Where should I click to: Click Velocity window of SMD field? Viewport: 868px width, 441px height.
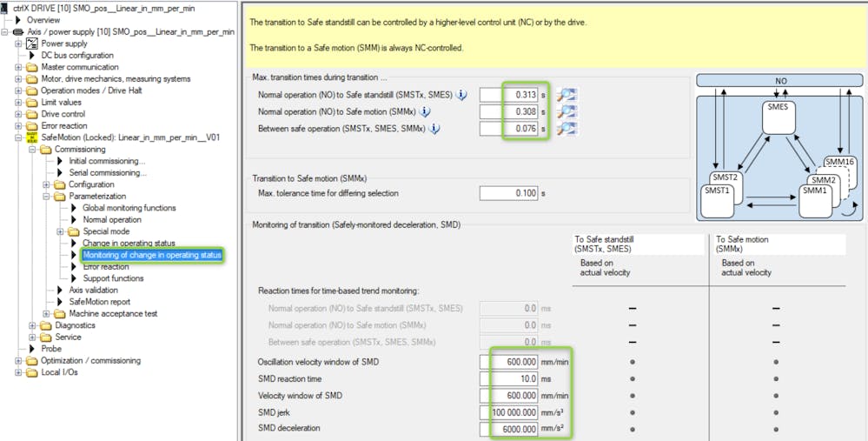point(509,396)
